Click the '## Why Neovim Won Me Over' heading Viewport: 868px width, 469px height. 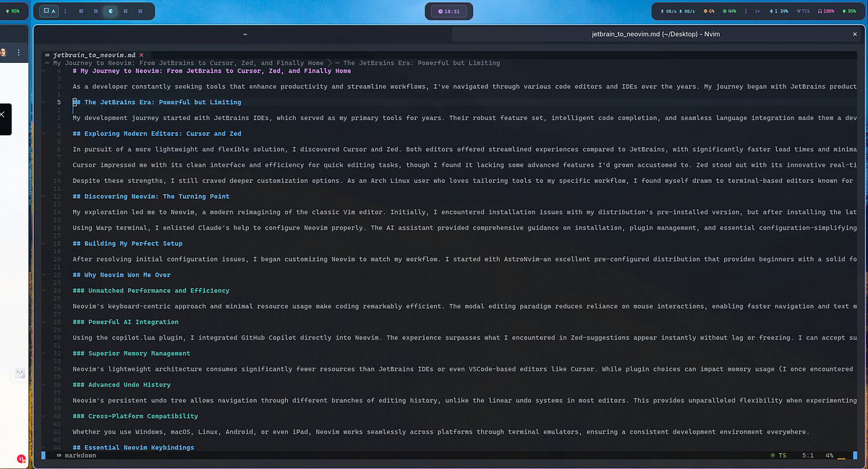[122, 275]
